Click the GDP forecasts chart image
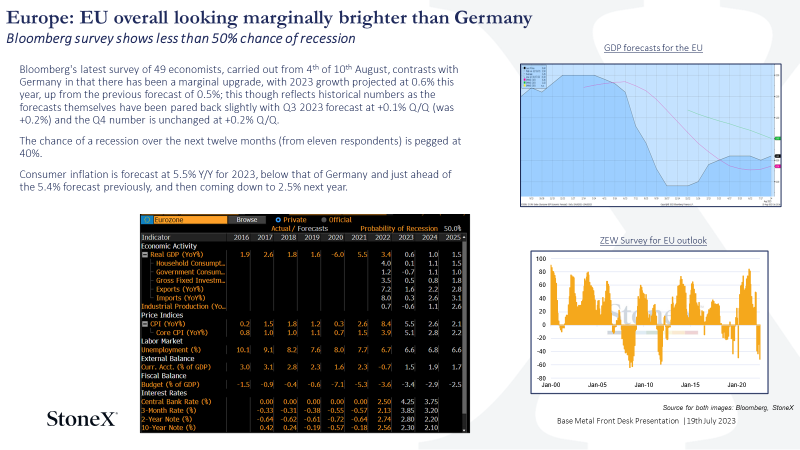The image size is (800, 450). pos(651,135)
